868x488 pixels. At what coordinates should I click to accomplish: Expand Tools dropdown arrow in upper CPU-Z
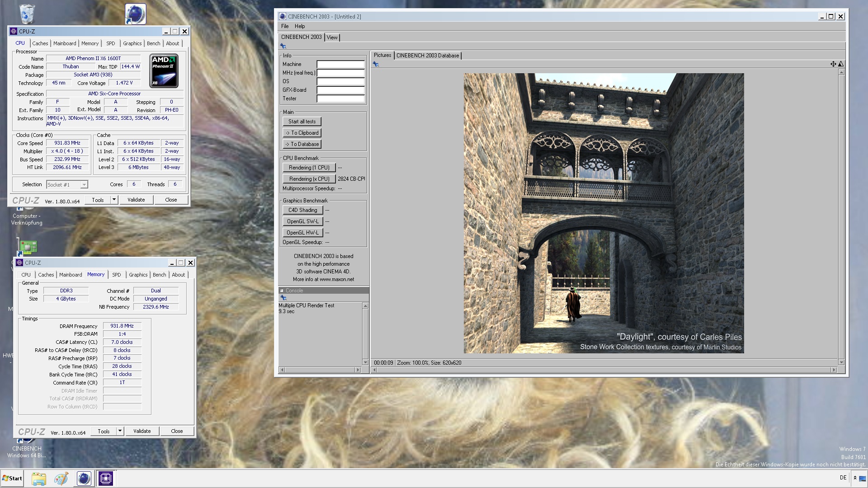tap(114, 200)
